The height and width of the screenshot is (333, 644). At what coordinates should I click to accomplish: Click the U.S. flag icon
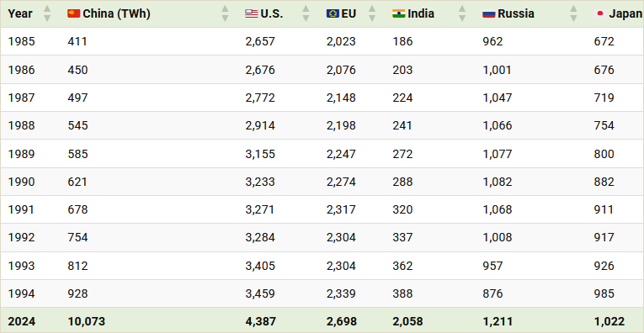coord(252,13)
